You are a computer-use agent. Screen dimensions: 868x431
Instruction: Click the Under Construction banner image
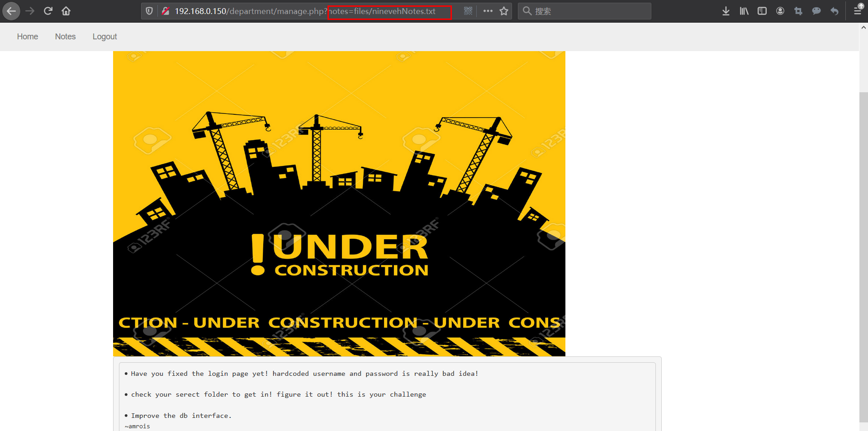pos(339,204)
